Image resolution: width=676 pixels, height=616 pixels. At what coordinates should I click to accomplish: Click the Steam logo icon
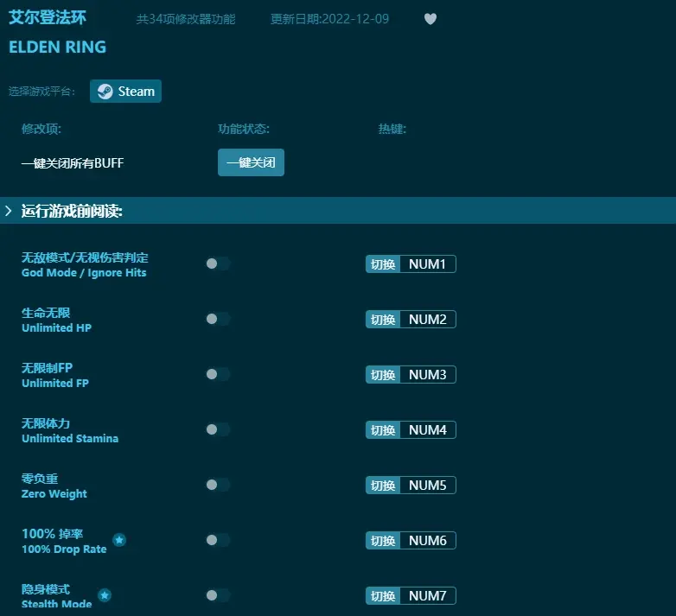coord(105,92)
